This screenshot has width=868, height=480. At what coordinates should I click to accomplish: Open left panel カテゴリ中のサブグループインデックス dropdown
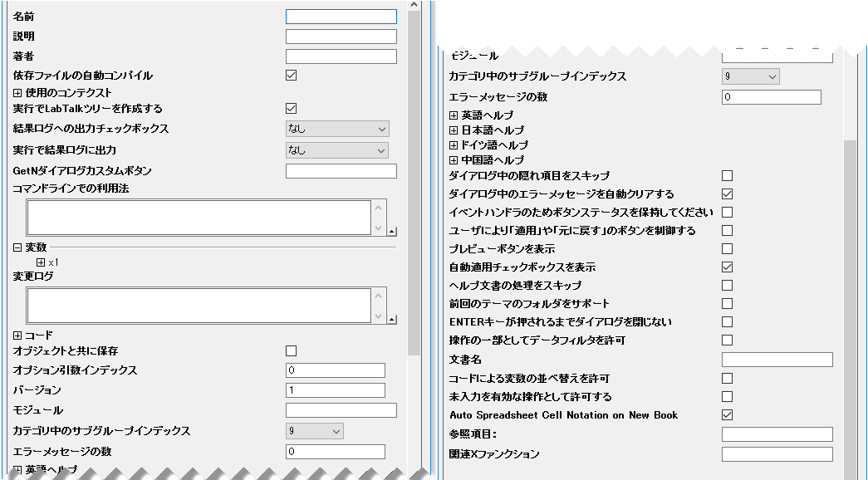[x=315, y=431]
